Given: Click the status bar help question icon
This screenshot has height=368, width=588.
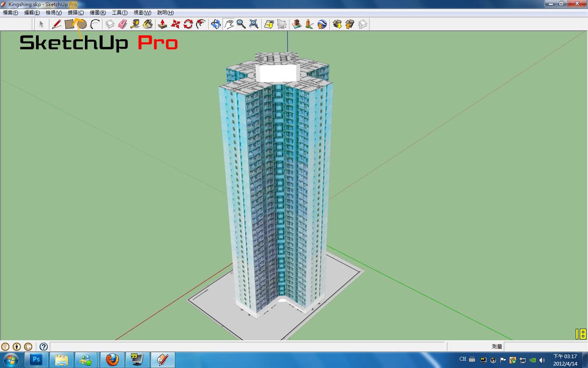Looking at the screenshot, I should [x=44, y=347].
